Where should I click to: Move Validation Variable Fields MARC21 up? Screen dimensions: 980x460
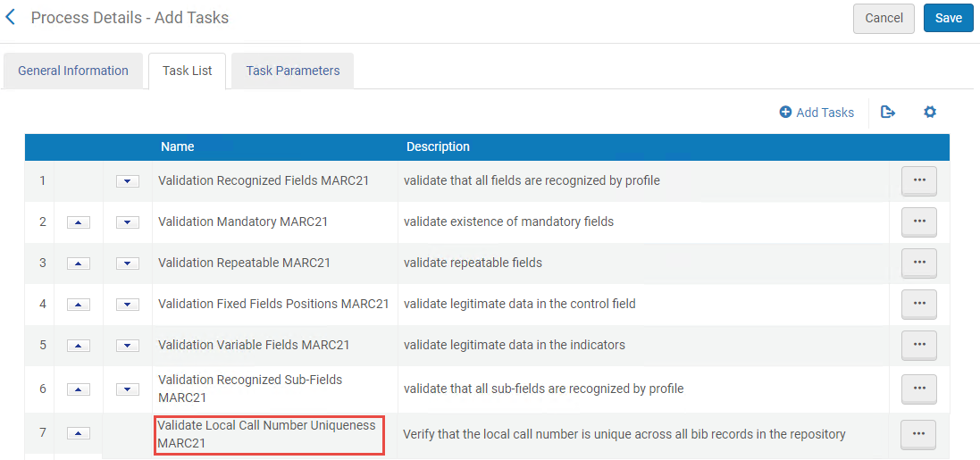click(78, 346)
